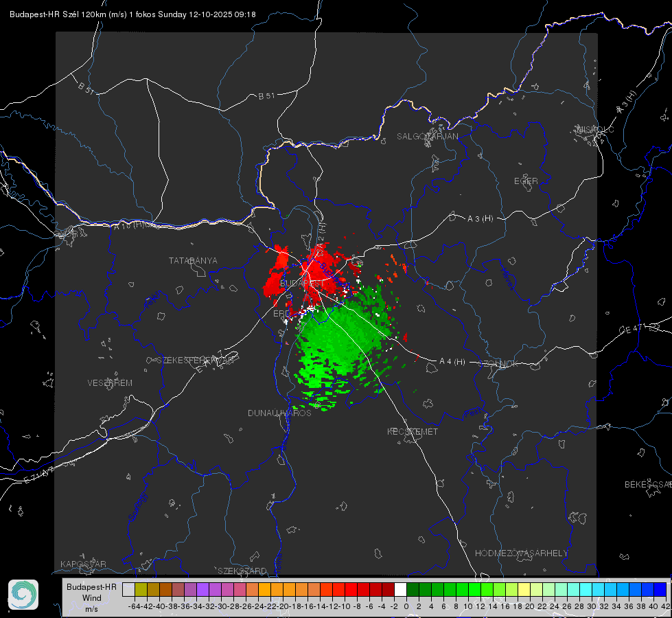Click the swirl weather service logo
Image resolution: width=672 pixels, height=618 pixels.
tap(23, 595)
